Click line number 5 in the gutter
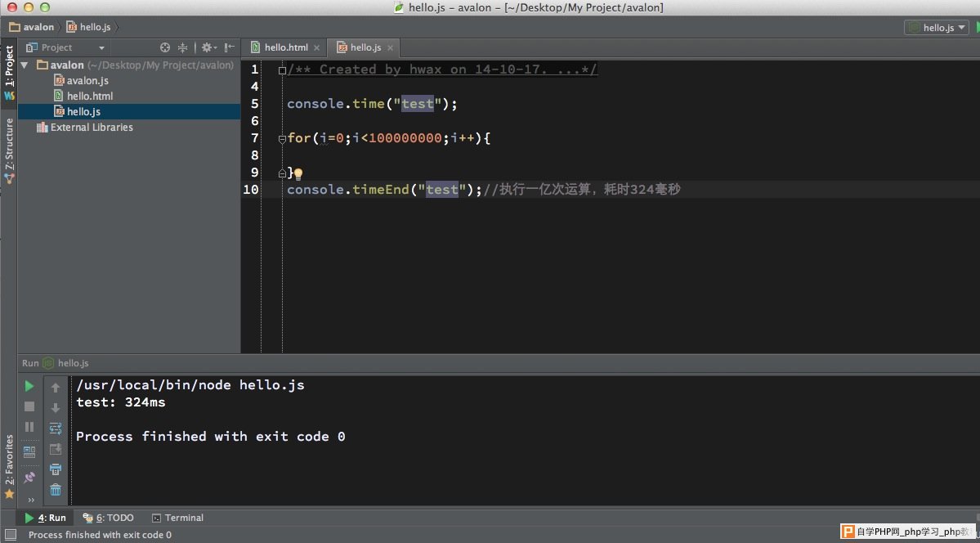This screenshot has width=980, height=543. click(254, 104)
